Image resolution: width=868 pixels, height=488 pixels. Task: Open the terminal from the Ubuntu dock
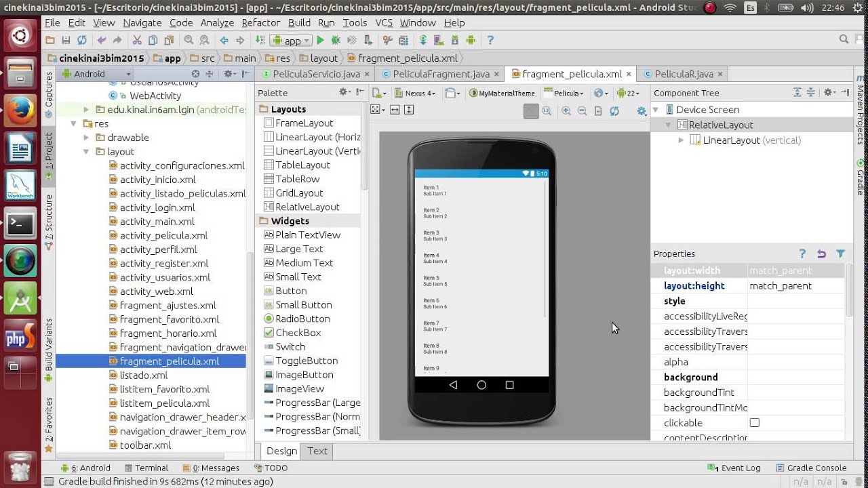coord(20,223)
